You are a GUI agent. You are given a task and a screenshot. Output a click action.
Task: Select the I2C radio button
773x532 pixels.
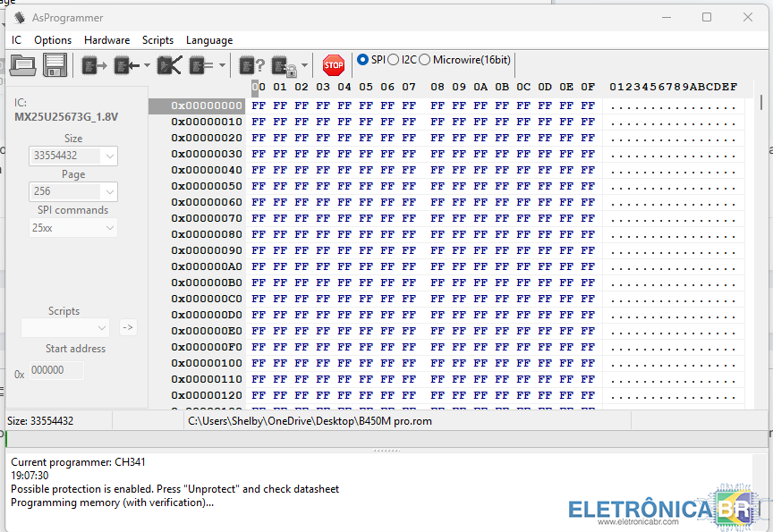tap(394, 60)
